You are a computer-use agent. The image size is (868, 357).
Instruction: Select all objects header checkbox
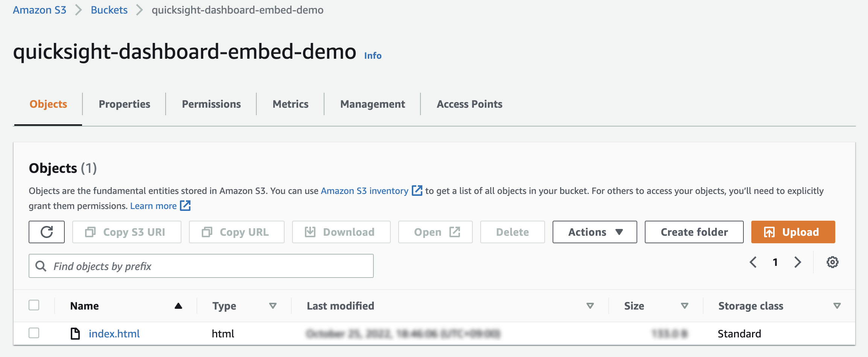(34, 305)
